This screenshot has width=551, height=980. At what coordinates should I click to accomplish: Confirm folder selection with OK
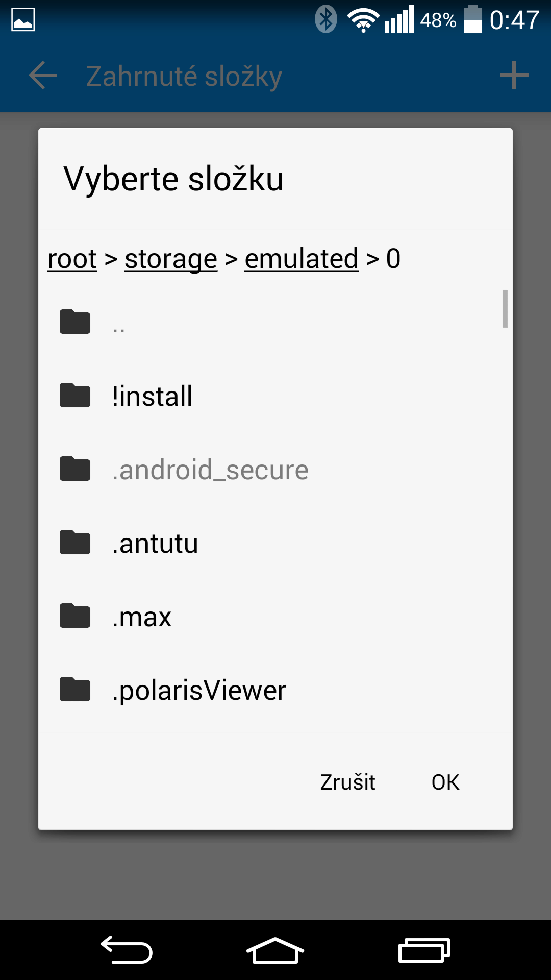click(445, 782)
